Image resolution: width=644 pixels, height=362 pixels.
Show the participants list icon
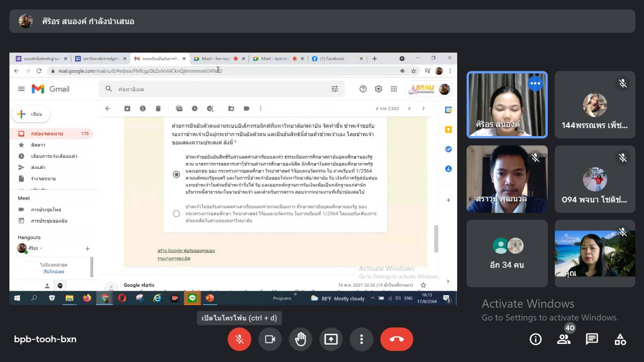coord(564,339)
